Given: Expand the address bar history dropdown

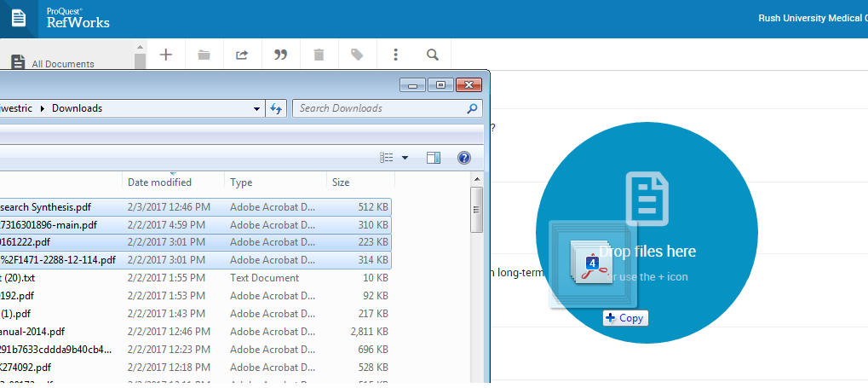Looking at the screenshot, I should pos(257,108).
